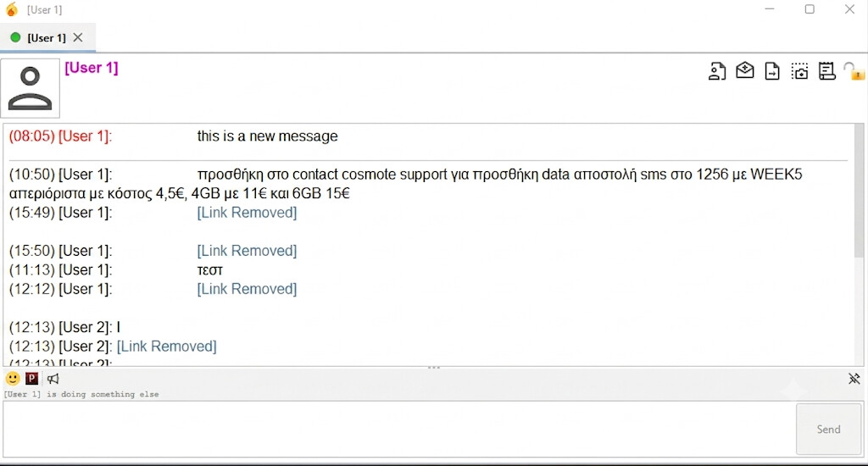Click the [Link Removed] link at 15:49
The width and height of the screenshot is (868, 466).
[x=247, y=213]
